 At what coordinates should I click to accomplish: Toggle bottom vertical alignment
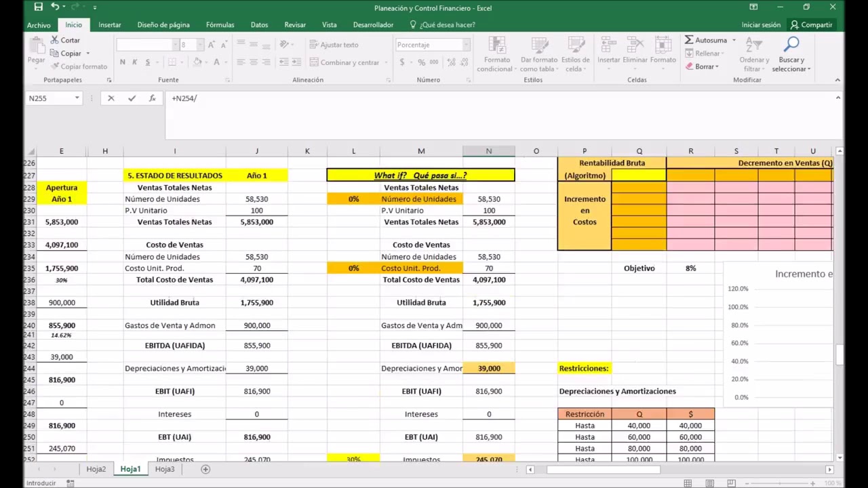point(266,45)
